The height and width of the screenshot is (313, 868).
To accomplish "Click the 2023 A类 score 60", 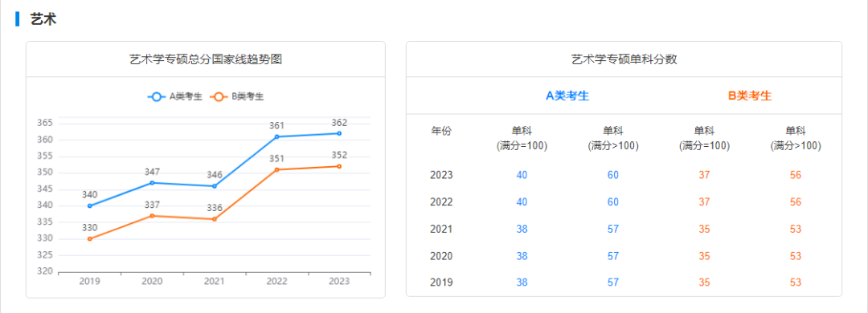I will click(x=612, y=175).
